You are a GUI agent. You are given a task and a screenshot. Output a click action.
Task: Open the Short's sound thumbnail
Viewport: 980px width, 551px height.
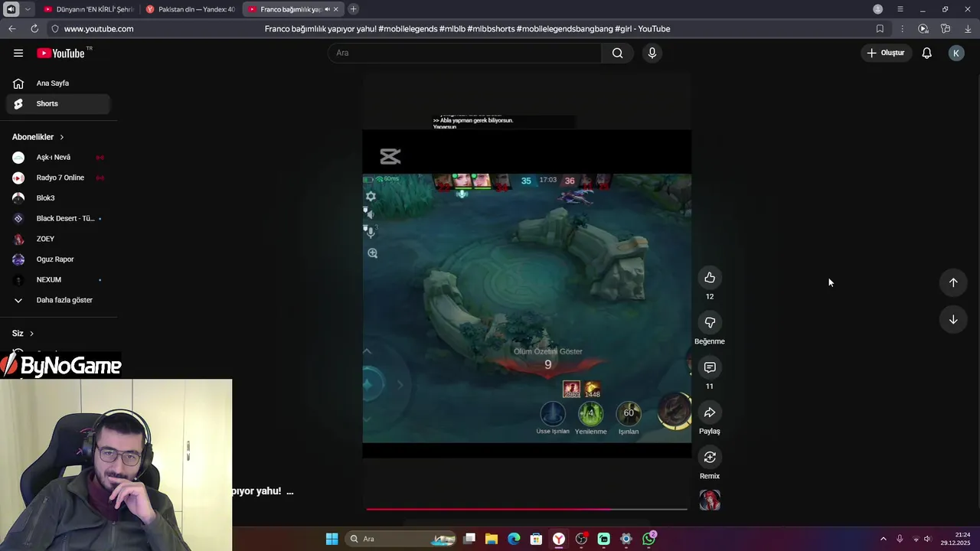pyautogui.click(x=710, y=500)
